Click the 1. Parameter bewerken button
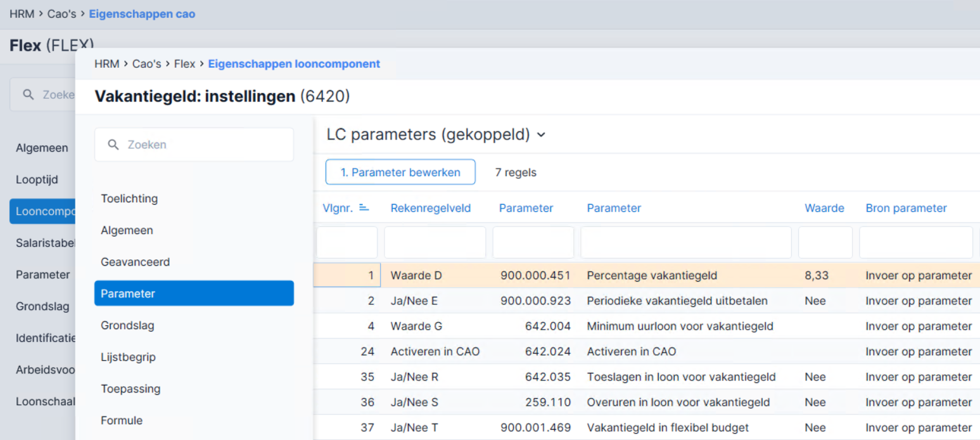Image resolution: width=980 pixels, height=440 pixels. pos(400,172)
